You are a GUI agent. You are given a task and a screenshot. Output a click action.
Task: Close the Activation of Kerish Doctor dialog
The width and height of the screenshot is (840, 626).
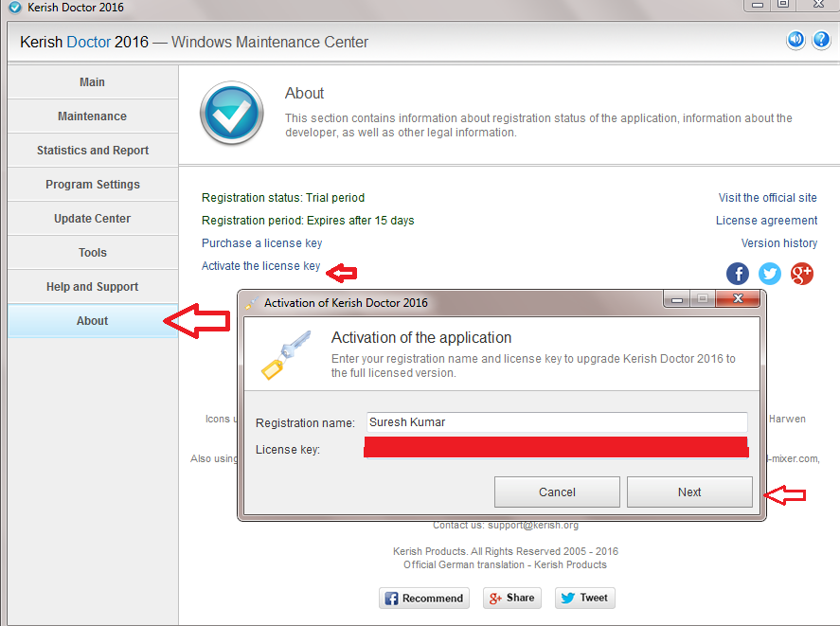[738, 298]
